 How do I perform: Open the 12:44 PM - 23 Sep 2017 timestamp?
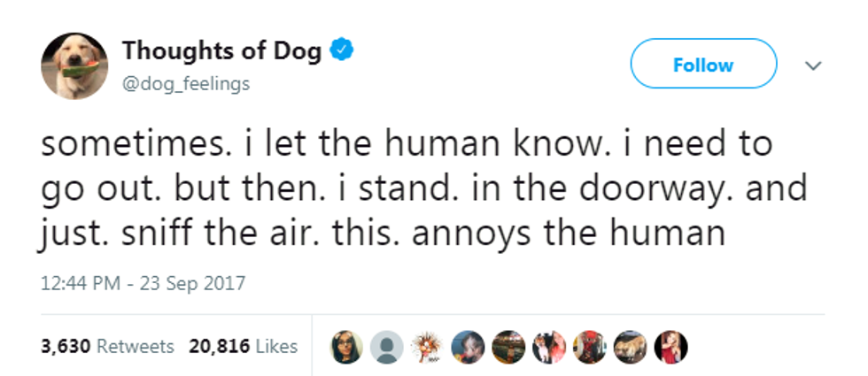click(143, 285)
